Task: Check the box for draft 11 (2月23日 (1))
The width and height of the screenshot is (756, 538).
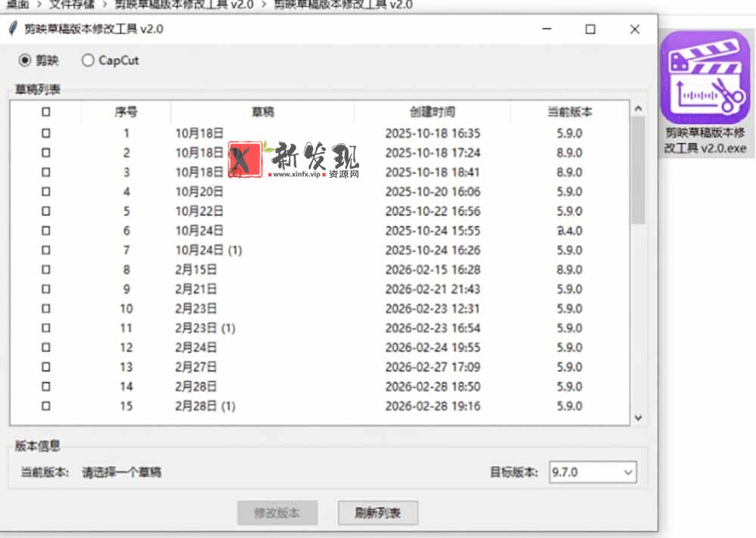Action: tap(46, 328)
